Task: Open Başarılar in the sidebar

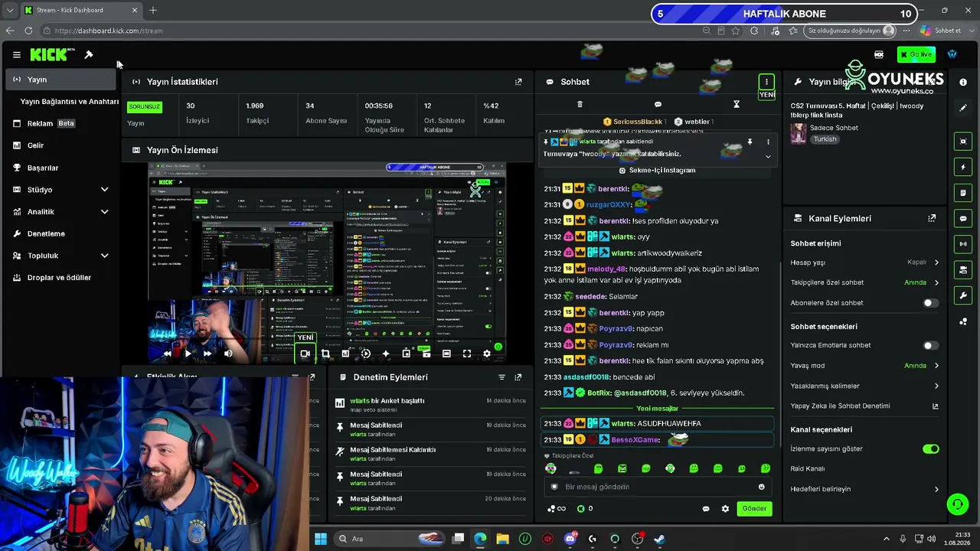Action: click(x=61, y=168)
